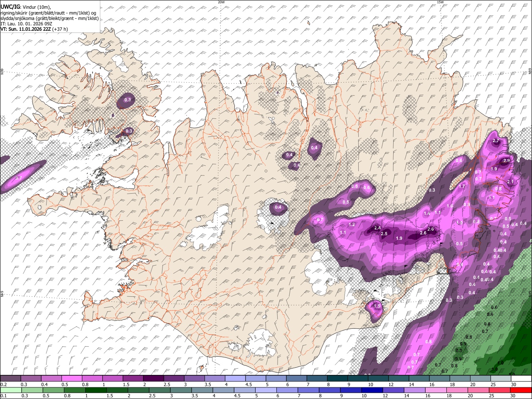This screenshot has width=532, height=399.
Task: Pick the 10 deep blue swatch on the rain scale
Action: tap(372, 390)
